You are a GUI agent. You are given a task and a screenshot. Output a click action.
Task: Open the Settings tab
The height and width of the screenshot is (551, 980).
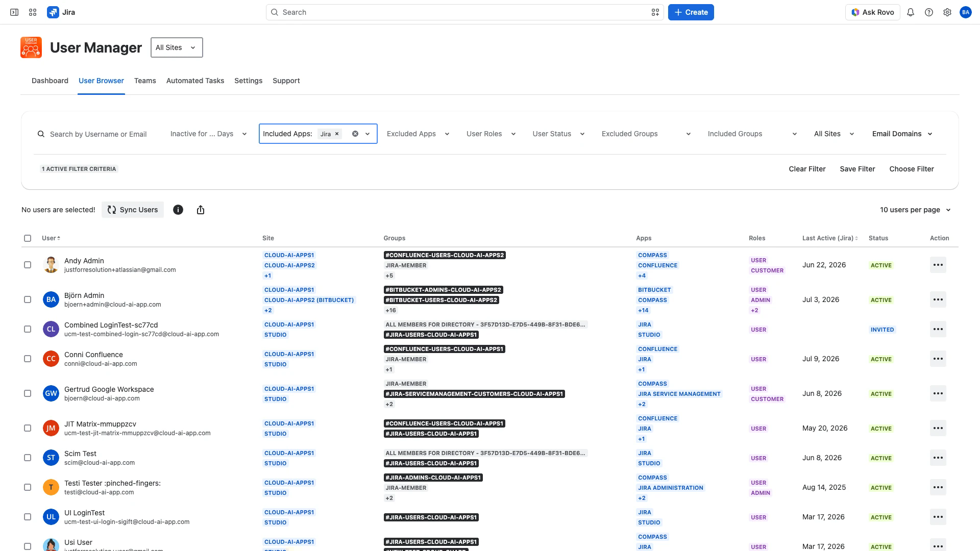(x=248, y=81)
